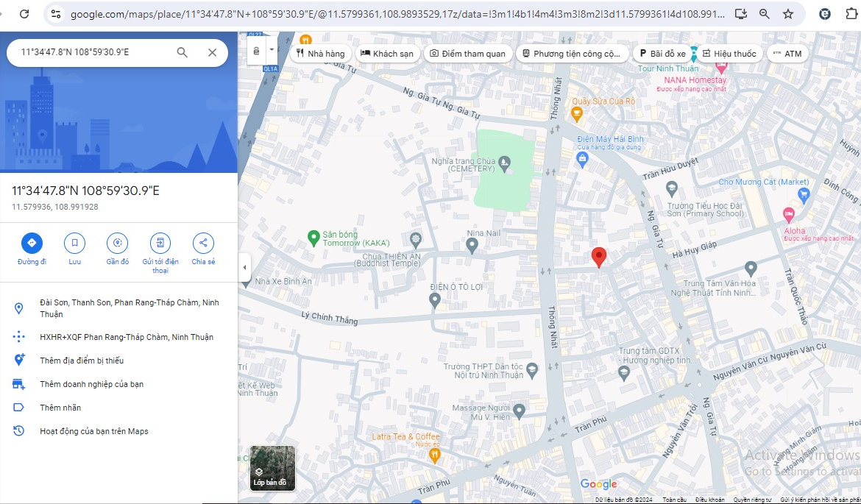Image resolution: width=861 pixels, height=504 pixels.
Task: Click the Đường đi directions icon
Action: tap(32, 243)
